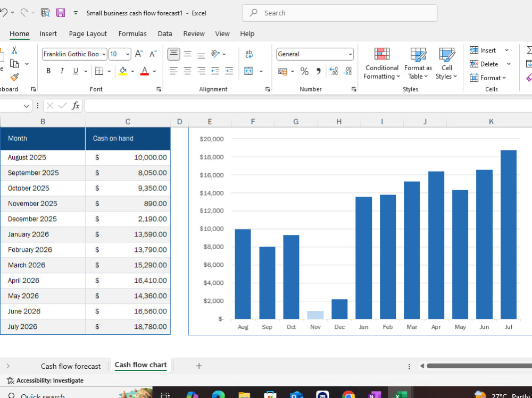Toggle Middle Align alignment

(188, 54)
